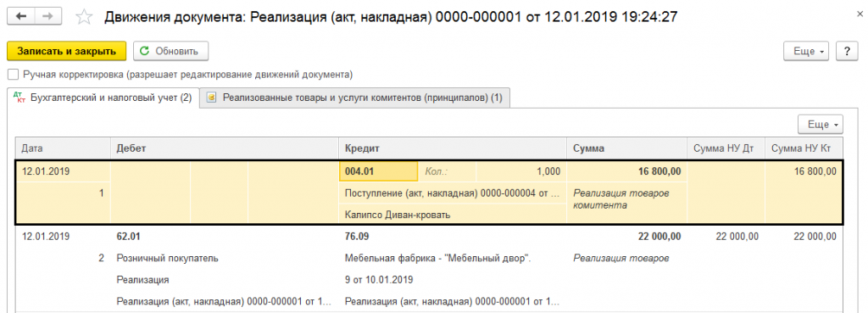Select the Калипсо Диван-кровать cell
Viewport: 868px width, 313px height.
(x=453, y=215)
